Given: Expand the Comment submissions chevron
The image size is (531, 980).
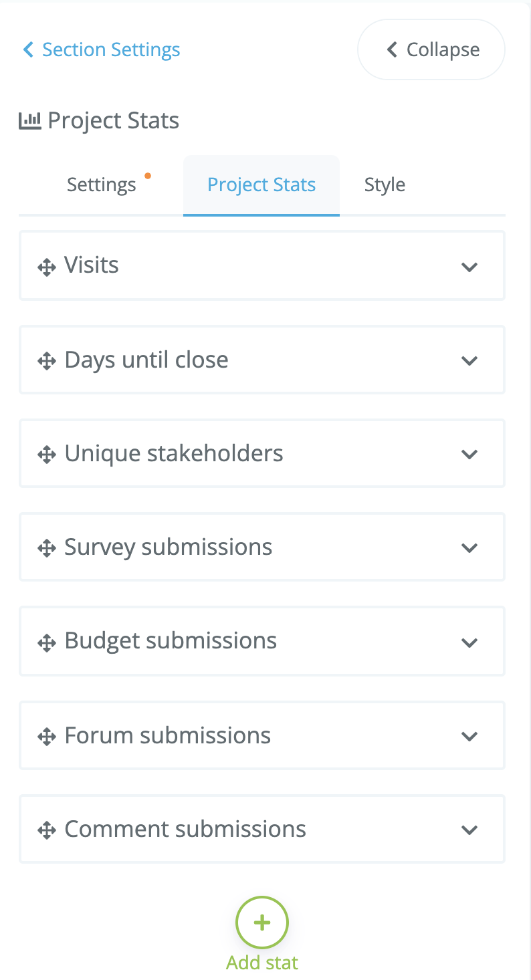Looking at the screenshot, I should pyautogui.click(x=469, y=830).
